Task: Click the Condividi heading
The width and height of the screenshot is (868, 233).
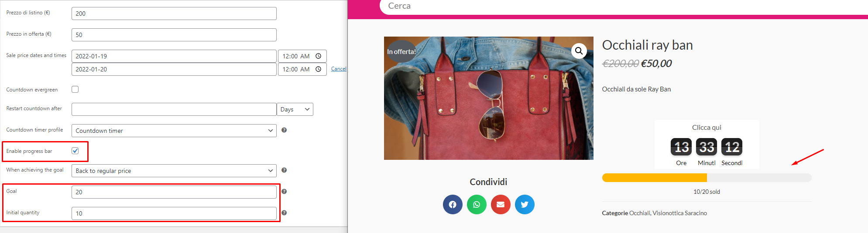Action: click(x=488, y=182)
